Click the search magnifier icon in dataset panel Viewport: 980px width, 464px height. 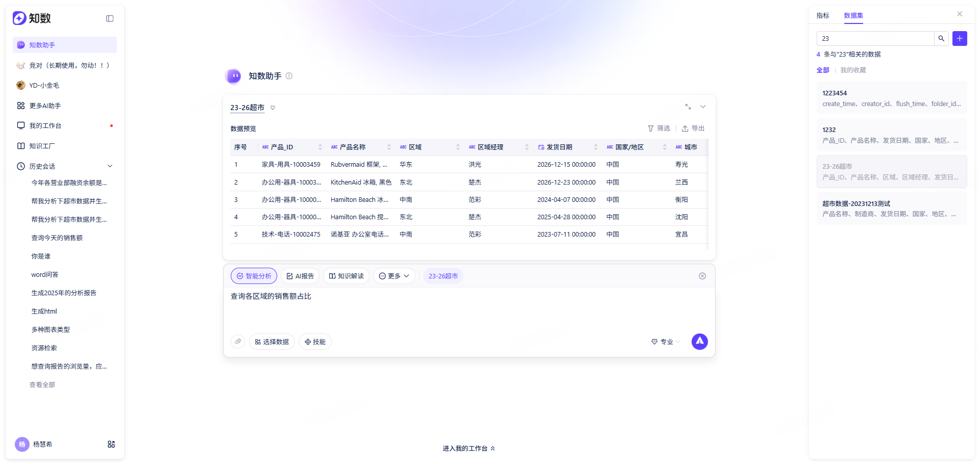(x=941, y=38)
